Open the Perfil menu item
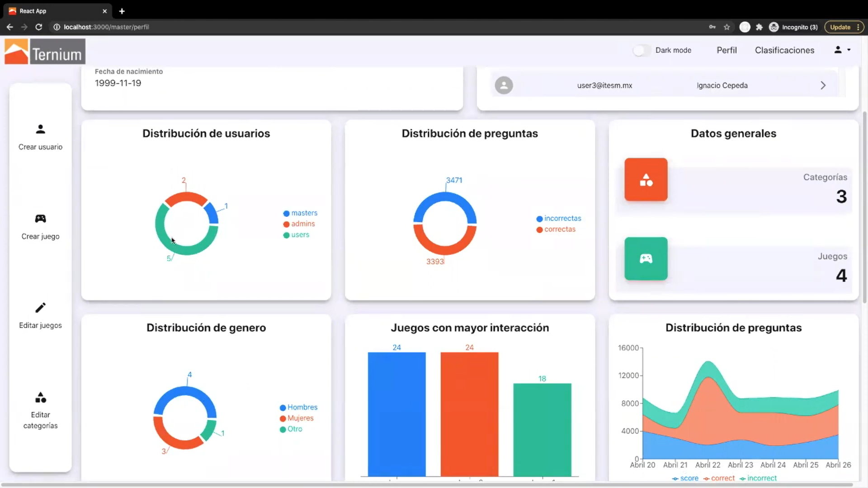This screenshot has height=488, width=868. [726, 50]
